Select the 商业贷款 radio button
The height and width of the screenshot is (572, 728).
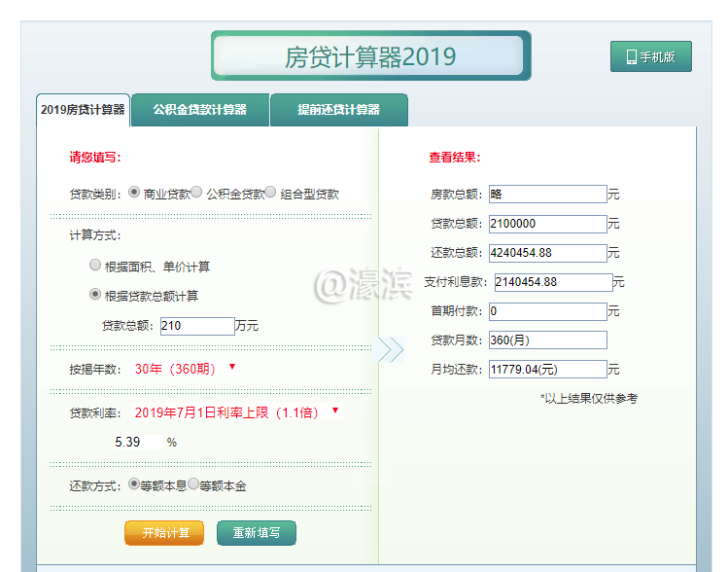click(134, 192)
